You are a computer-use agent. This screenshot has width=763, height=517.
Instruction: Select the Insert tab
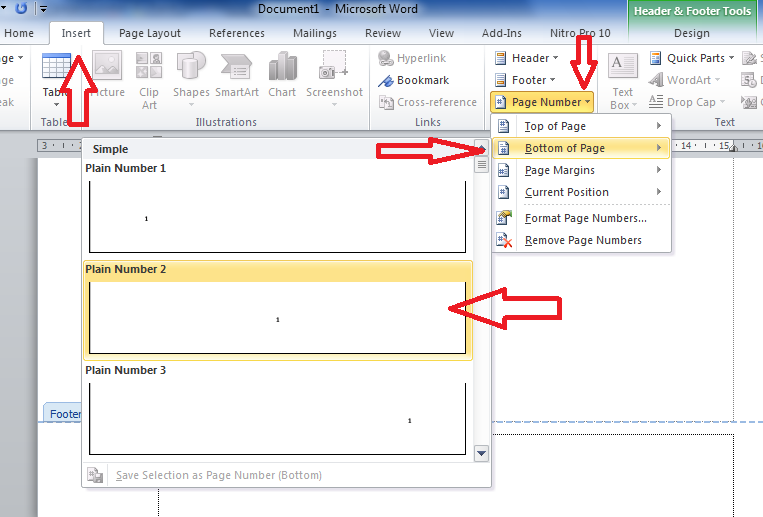pos(76,33)
